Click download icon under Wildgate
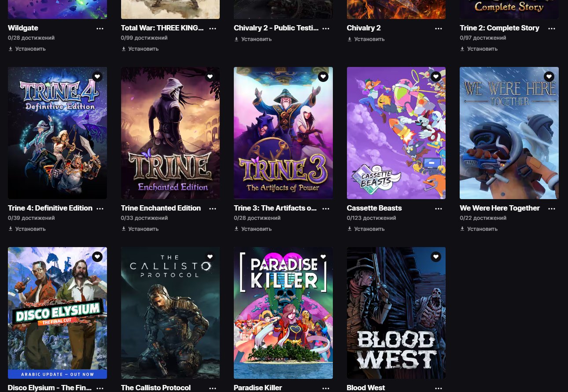Screen dimensions: 568x392 point(11,49)
